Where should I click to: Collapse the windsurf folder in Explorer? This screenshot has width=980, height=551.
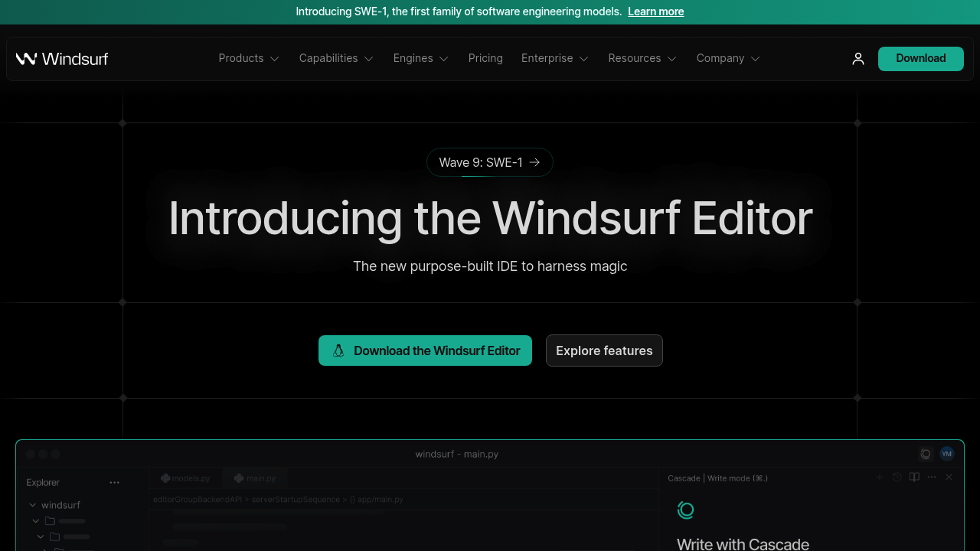point(34,505)
